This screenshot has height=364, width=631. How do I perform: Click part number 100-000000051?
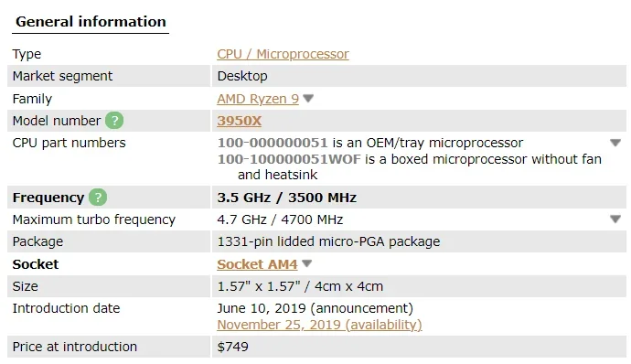click(273, 143)
